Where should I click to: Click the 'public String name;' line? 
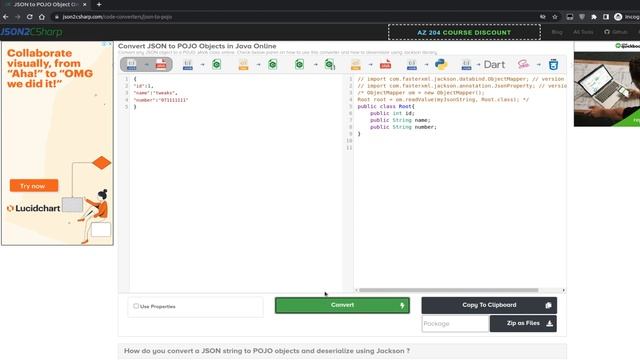tap(400, 120)
